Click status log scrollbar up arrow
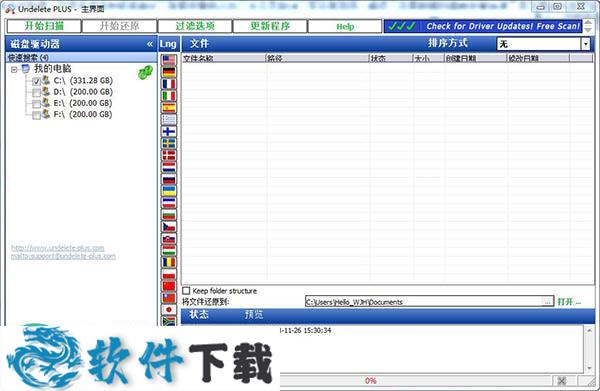Viewport: 600px width, 391px height. (589, 331)
